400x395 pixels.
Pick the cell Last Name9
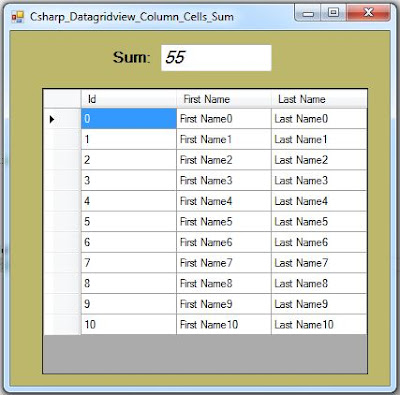tap(319, 304)
